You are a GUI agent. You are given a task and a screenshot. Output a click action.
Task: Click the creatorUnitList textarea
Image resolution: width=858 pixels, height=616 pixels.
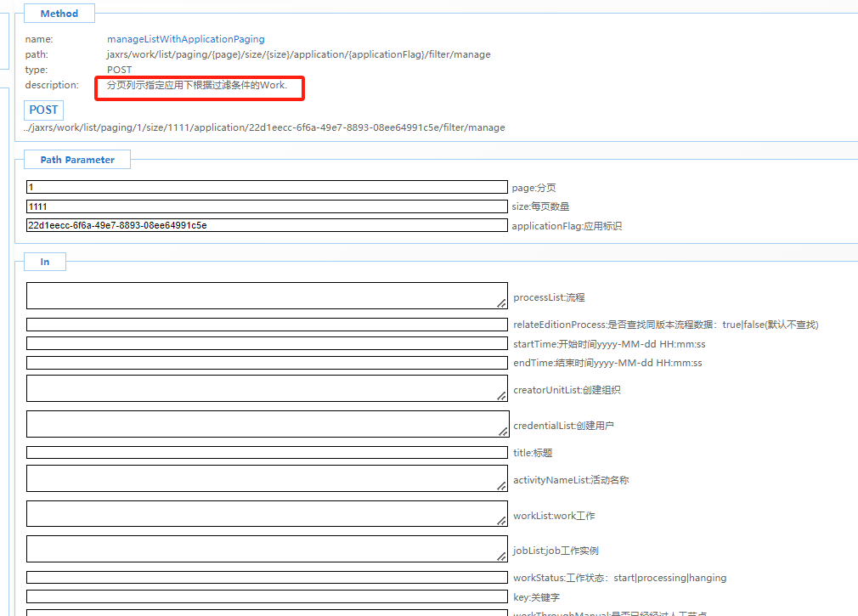coord(267,388)
